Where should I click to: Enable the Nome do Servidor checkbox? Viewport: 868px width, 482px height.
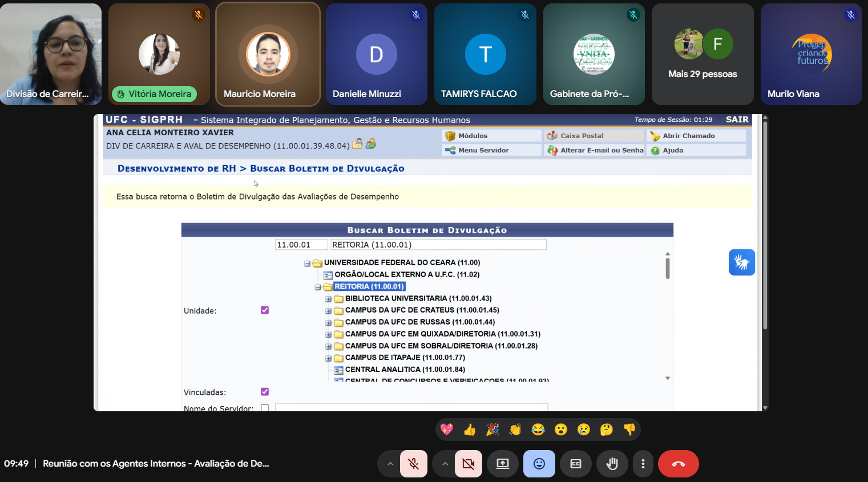[265, 408]
